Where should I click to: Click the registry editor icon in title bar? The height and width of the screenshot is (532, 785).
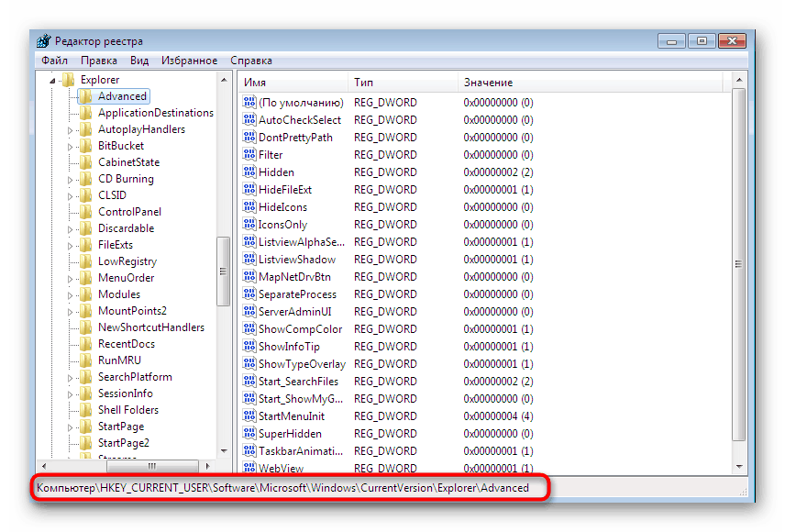click(44, 40)
